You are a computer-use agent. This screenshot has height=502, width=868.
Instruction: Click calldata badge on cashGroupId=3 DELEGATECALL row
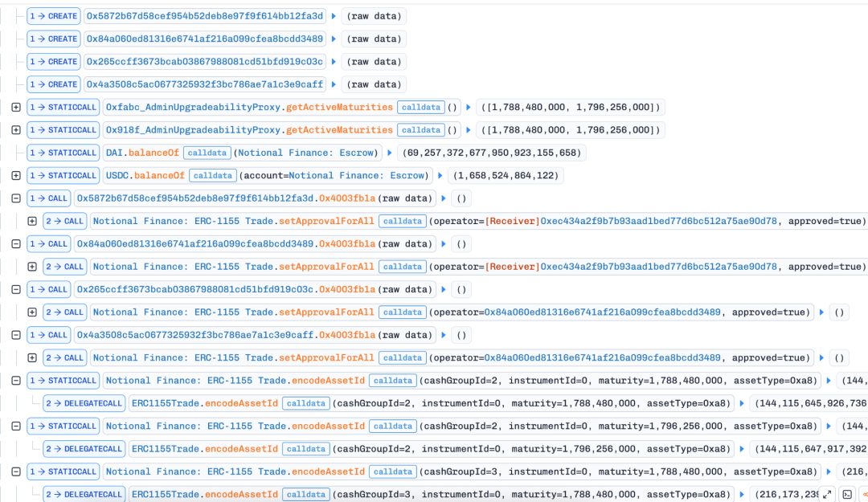coord(306,494)
